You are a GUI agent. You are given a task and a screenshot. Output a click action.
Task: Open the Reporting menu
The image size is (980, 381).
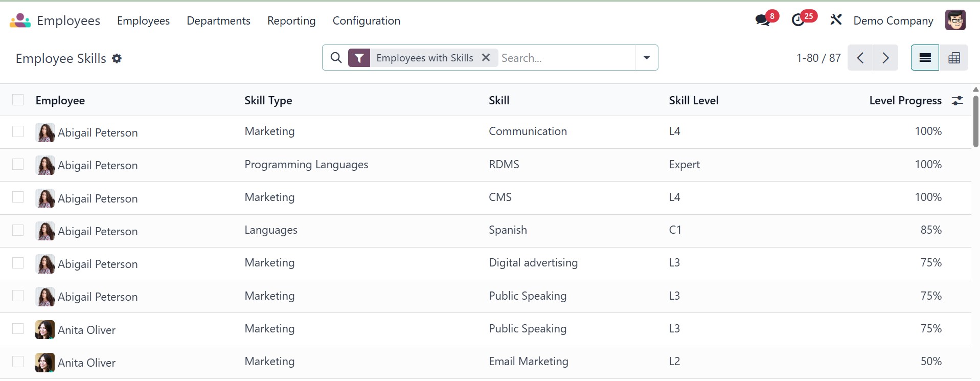[x=291, y=21]
